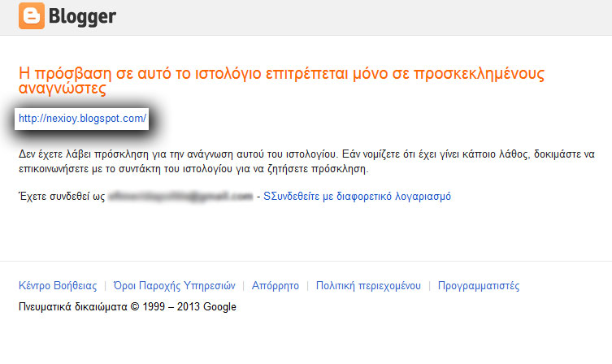The height and width of the screenshot is (364, 612).
Task: Click the Προγραμματιστές footer link
Action: (x=479, y=285)
